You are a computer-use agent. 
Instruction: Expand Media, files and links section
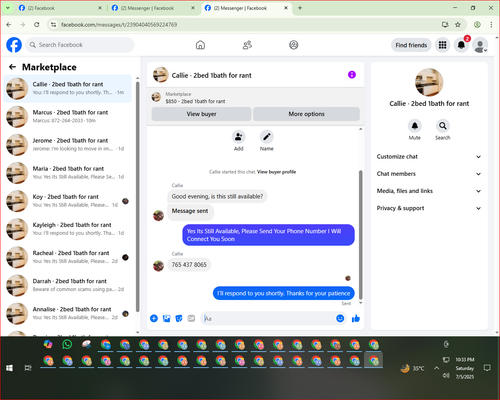[429, 191]
